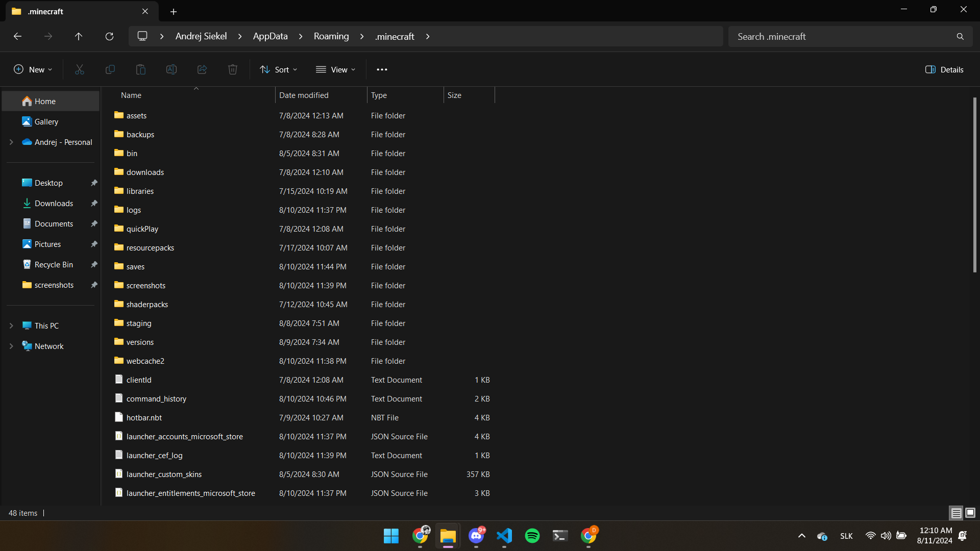
Task: Select the launcher_custom_skins file
Action: click(x=301, y=474)
